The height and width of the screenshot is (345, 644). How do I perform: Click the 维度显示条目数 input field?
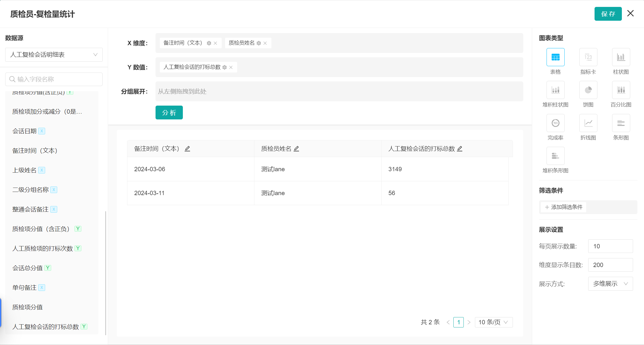click(x=610, y=265)
